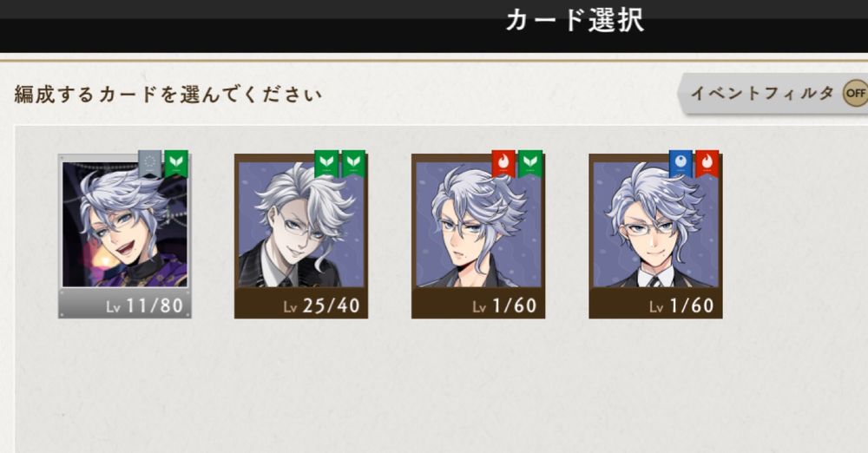
Task: Click the Lv 1/60 label under the third card
Action: pyautogui.click(x=505, y=305)
